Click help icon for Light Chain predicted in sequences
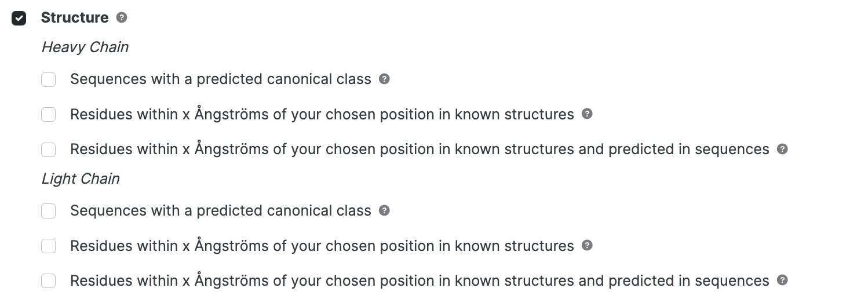The width and height of the screenshot is (868, 306). (x=782, y=280)
